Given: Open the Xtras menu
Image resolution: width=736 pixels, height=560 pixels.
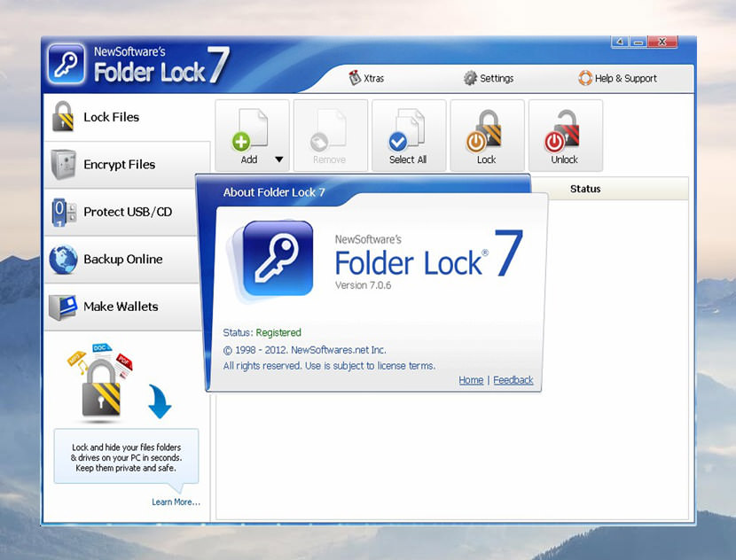Looking at the screenshot, I should 368,78.
